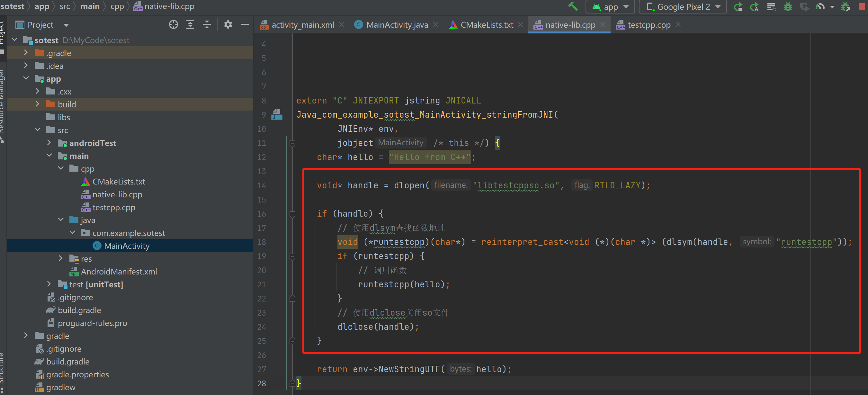Open the Profile options dropdown arrow
This screenshot has height=395, width=868.
click(x=832, y=7)
